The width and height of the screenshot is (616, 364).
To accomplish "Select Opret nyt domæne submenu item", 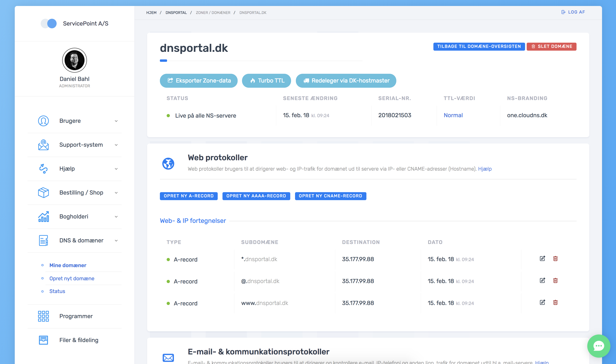I will [x=72, y=278].
